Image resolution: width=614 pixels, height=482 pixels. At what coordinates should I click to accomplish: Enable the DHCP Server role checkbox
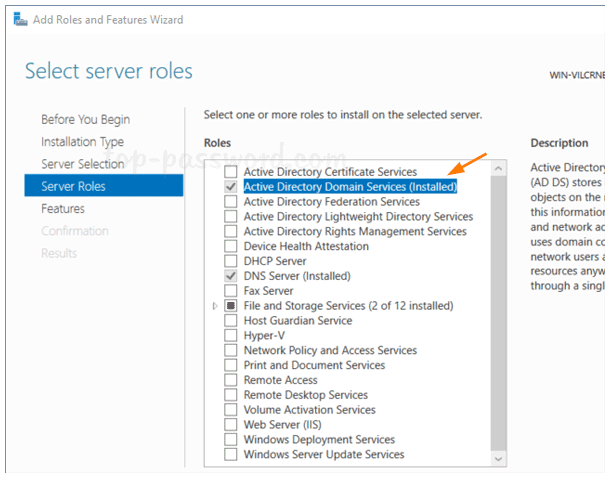pos(231,261)
